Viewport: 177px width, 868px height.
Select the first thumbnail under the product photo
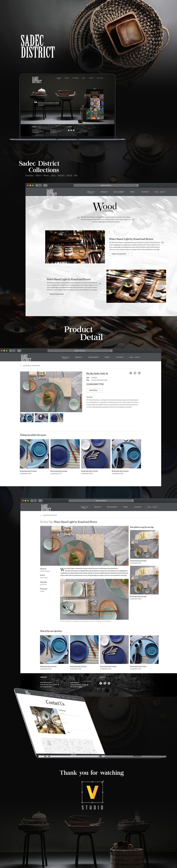[27, 418]
